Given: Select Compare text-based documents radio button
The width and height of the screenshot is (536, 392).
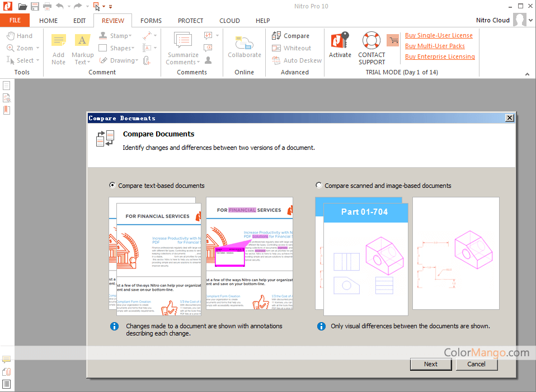Looking at the screenshot, I should pyautogui.click(x=112, y=185).
